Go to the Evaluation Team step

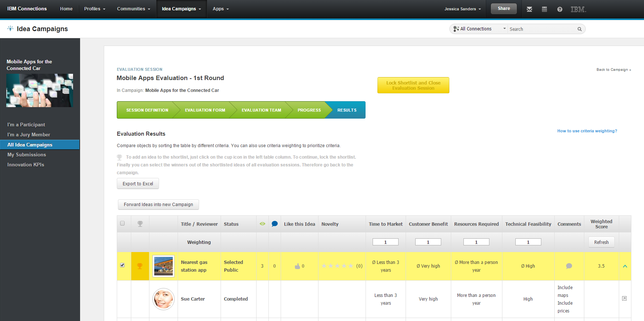pos(261,110)
